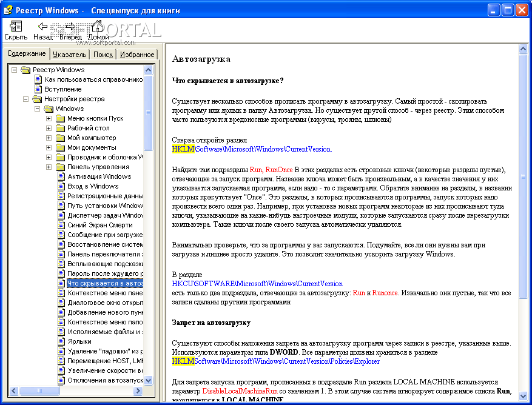Click the Назад (Back) arrow icon

click(42, 26)
